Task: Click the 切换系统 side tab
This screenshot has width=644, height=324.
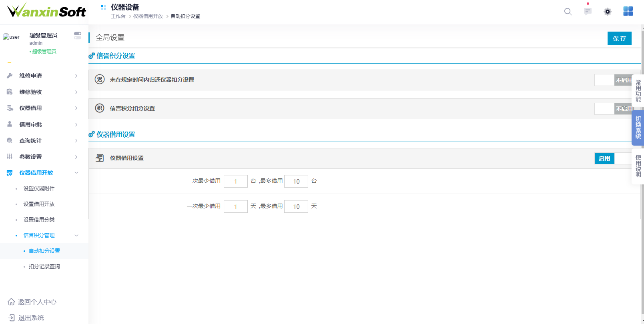Action: (x=638, y=128)
